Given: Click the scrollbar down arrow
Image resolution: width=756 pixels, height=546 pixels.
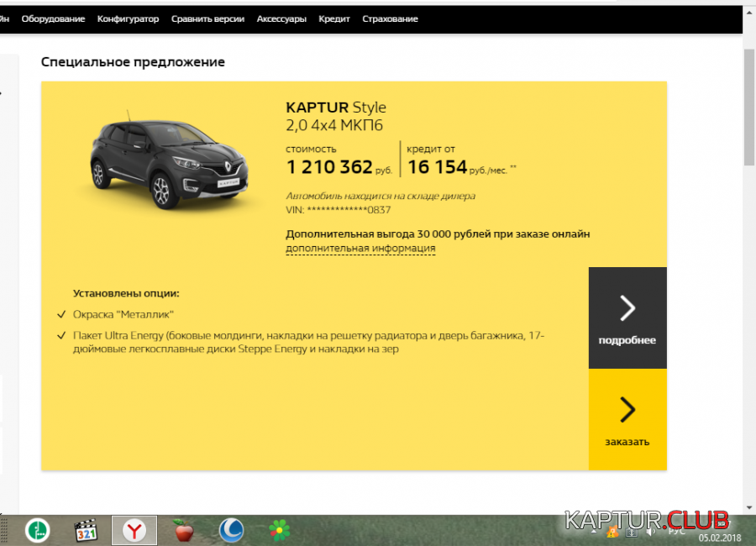Looking at the screenshot, I should tap(749, 507).
